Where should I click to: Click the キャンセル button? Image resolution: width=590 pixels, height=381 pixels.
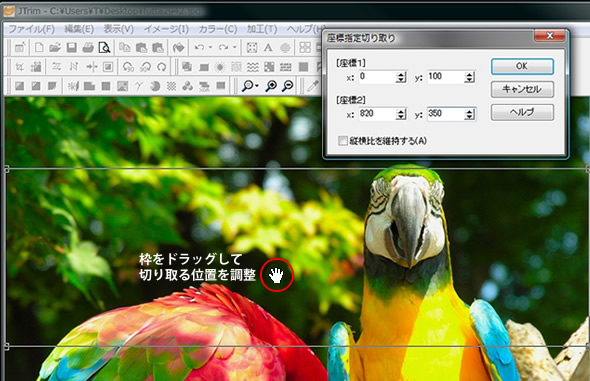pyautogui.click(x=522, y=89)
